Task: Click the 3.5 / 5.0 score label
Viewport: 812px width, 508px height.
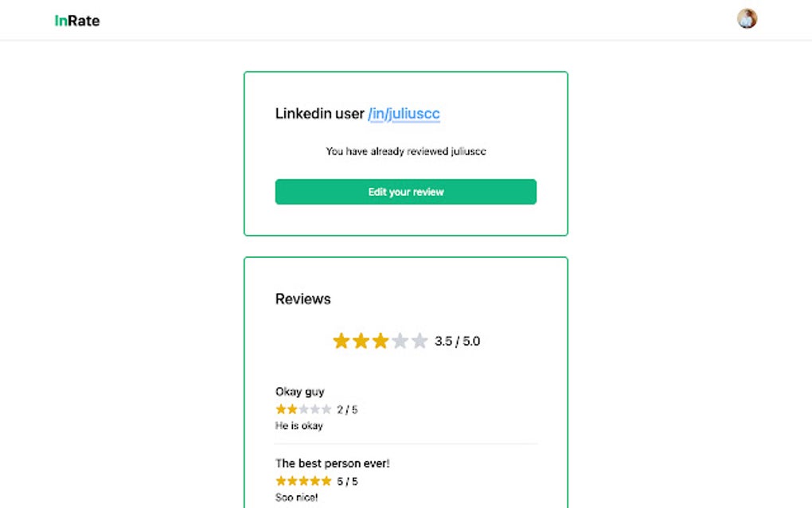Action: pos(457,341)
